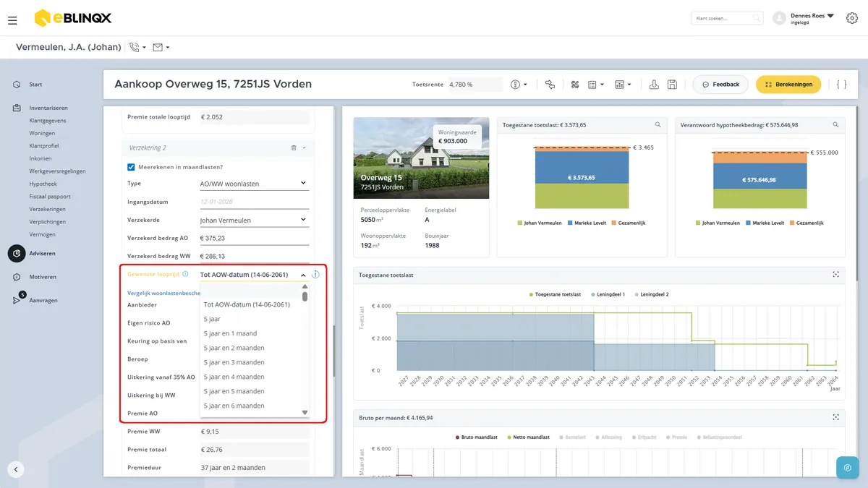
Task: Zoom the Toegestane toetslast bar chart
Action: point(658,125)
